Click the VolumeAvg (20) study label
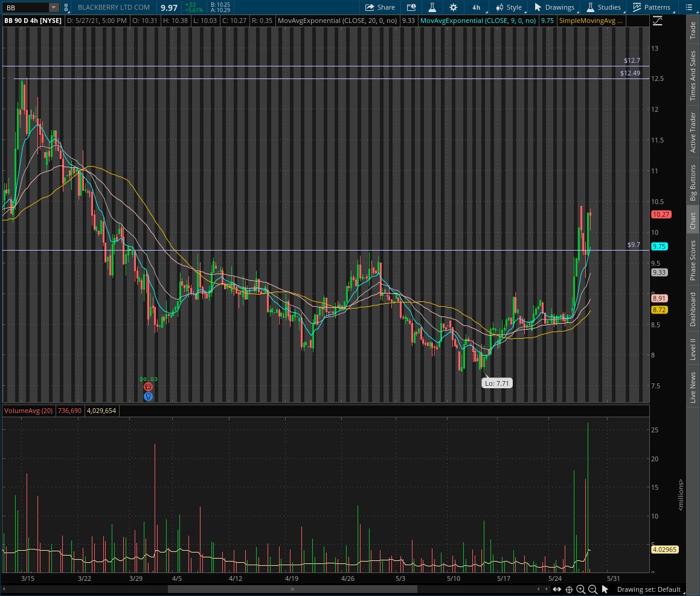The width and height of the screenshot is (700, 596). tap(28, 411)
